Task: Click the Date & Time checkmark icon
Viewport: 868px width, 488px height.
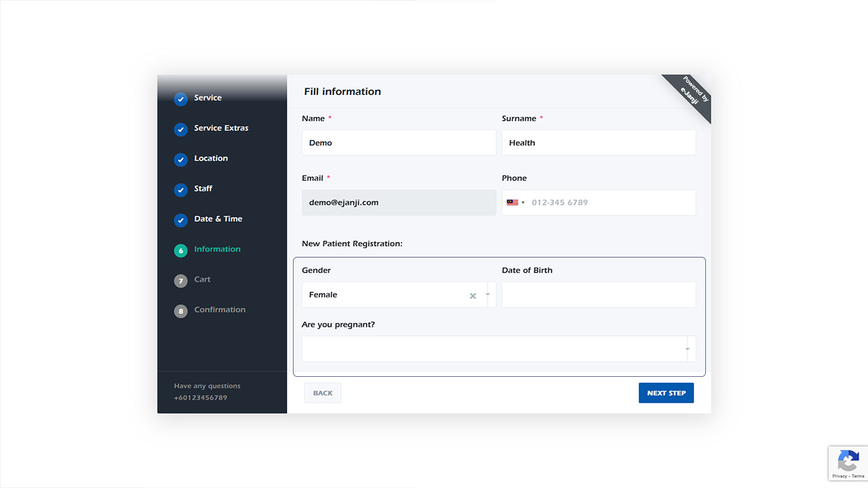Action: point(180,220)
